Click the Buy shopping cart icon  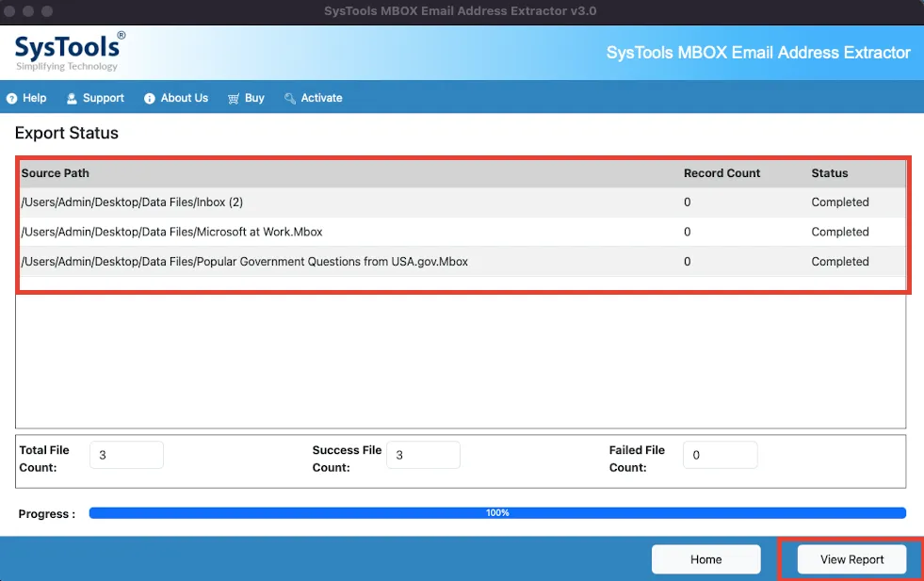pos(234,99)
